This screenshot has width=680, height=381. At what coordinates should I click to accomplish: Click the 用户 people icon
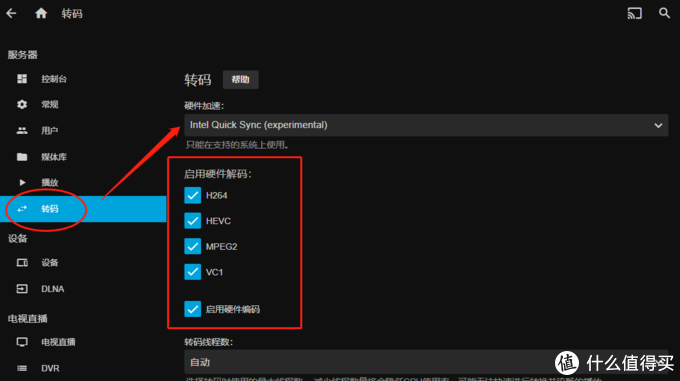pyautogui.click(x=22, y=130)
